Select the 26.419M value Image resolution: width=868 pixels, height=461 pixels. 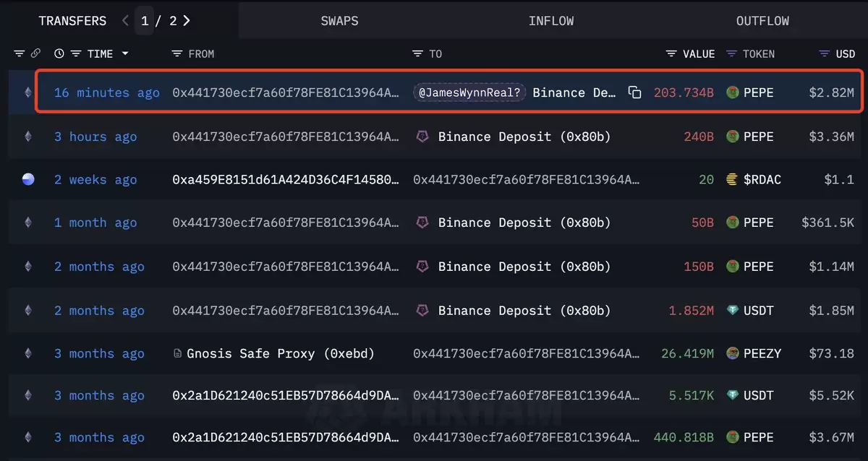pyautogui.click(x=688, y=353)
